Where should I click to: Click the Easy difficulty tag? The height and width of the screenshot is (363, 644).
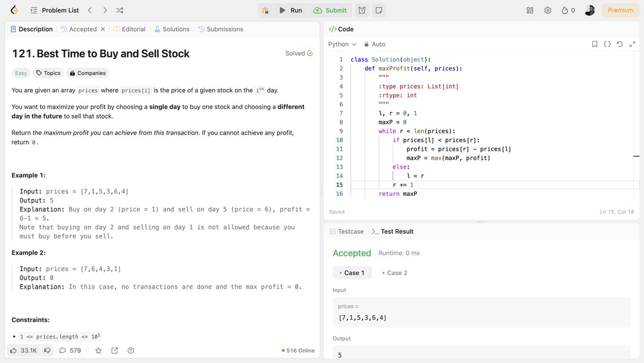point(21,73)
